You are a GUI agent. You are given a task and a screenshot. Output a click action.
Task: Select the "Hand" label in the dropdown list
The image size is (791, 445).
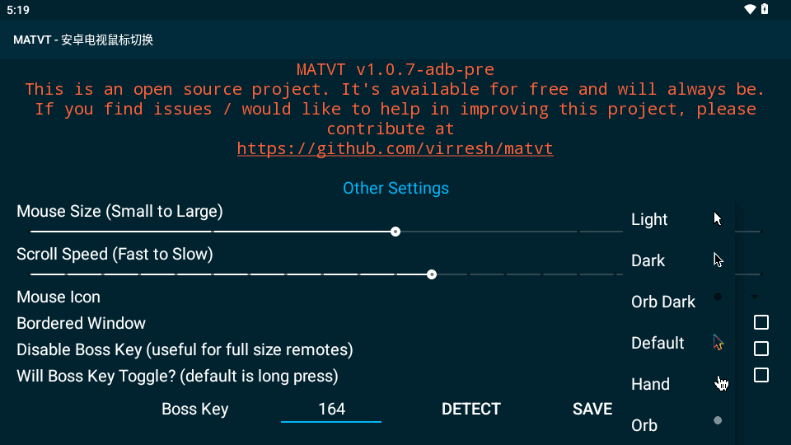coord(650,384)
